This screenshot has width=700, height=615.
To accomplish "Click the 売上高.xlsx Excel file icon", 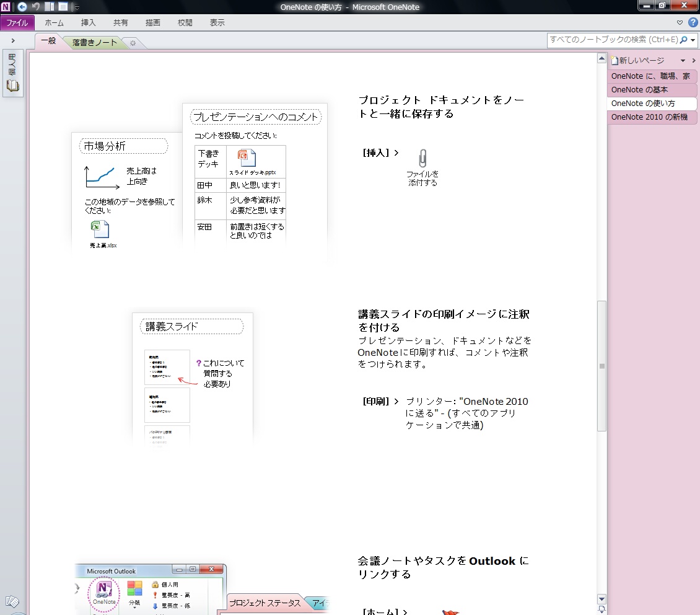I will [x=100, y=229].
